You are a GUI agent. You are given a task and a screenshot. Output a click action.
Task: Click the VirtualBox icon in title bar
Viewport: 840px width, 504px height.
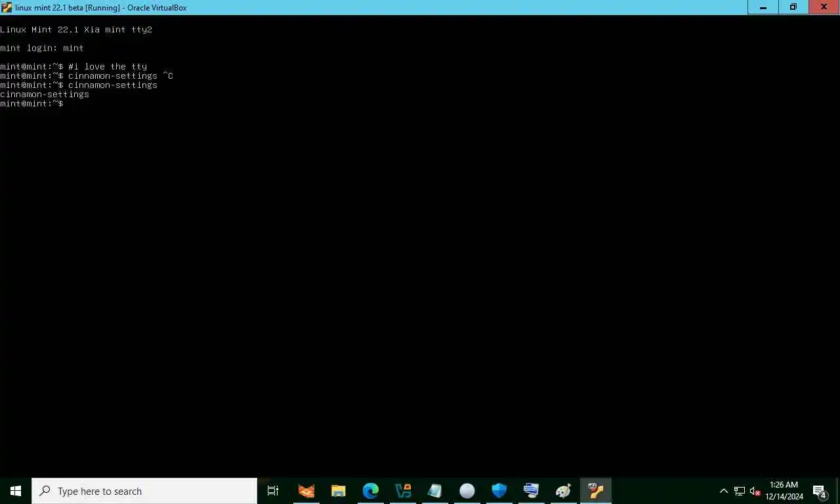[x=7, y=7]
